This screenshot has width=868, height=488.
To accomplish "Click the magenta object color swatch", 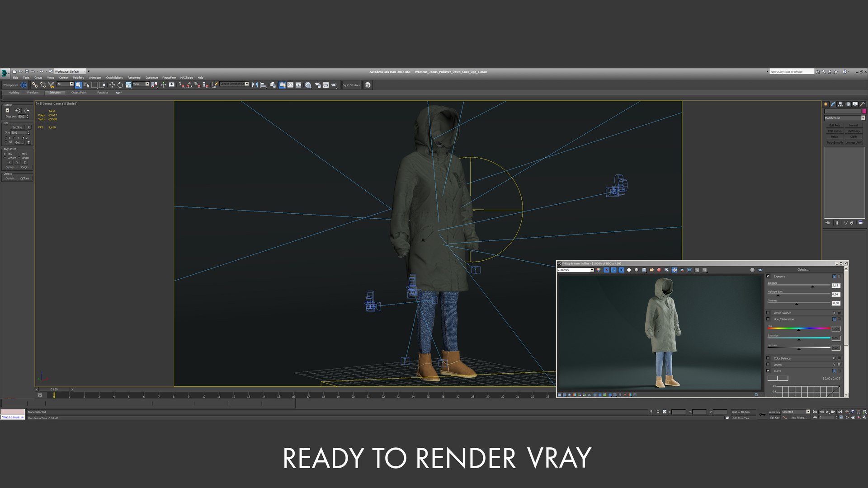I will point(864,111).
